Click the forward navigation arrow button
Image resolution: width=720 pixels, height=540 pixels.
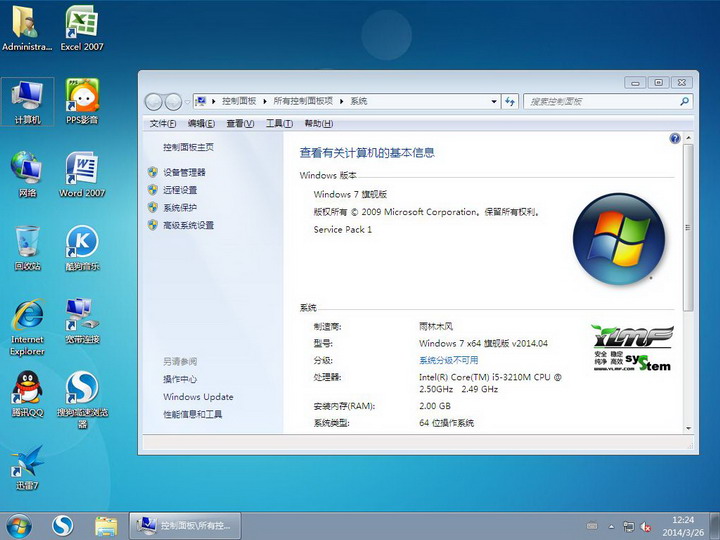(x=173, y=102)
